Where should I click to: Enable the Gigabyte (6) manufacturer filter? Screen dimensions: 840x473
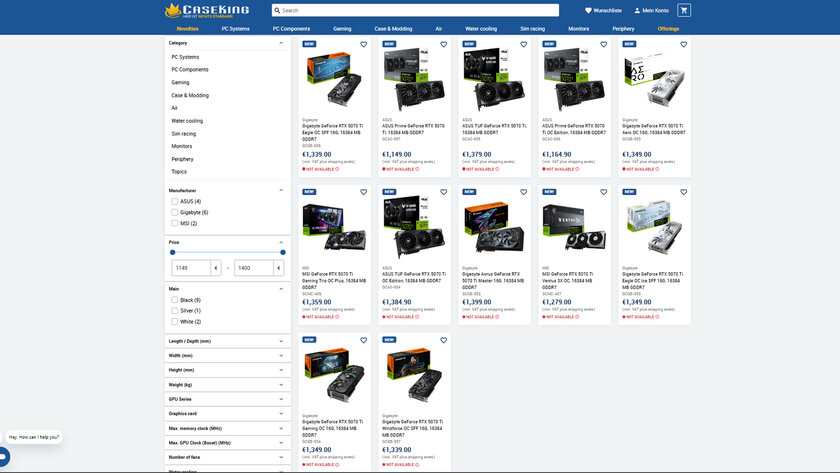coord(174,212)
